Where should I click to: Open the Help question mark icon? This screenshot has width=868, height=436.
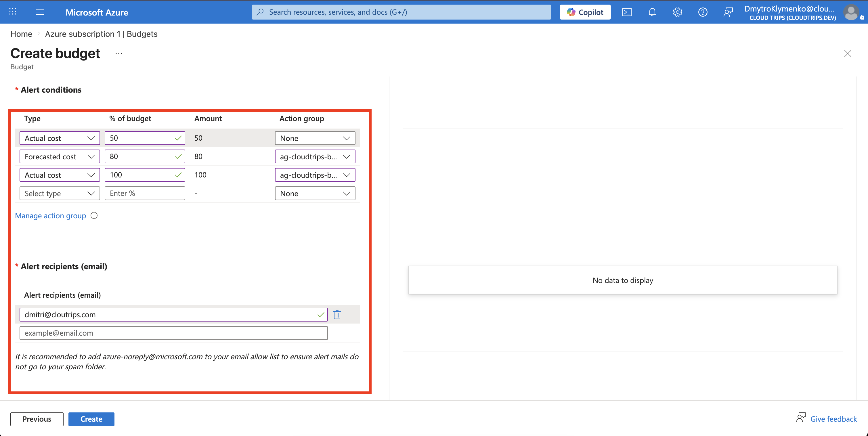pyautogui.click(x=703, y=12)
